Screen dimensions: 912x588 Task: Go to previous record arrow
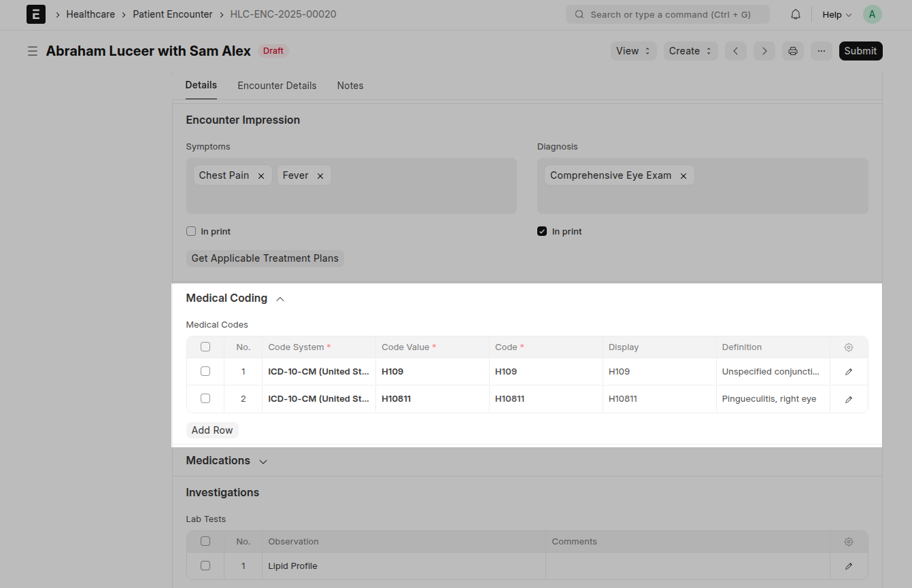[x=736, y=51]
